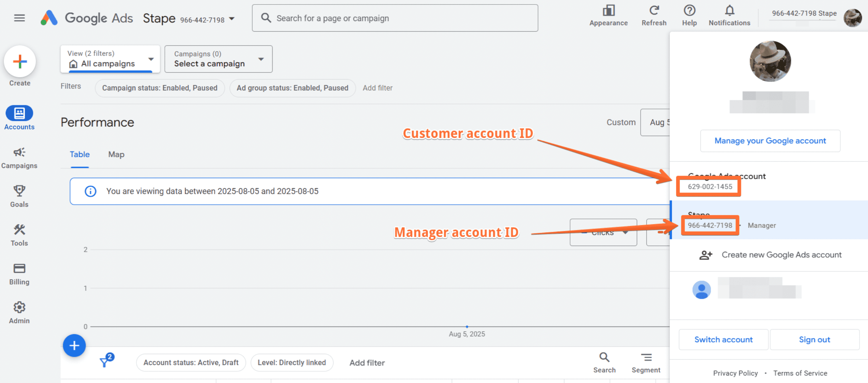Open the Campaigns section in sidebar
Image resolution: width=868 pixels, height=383 pixels.
[x=19, y=157]
